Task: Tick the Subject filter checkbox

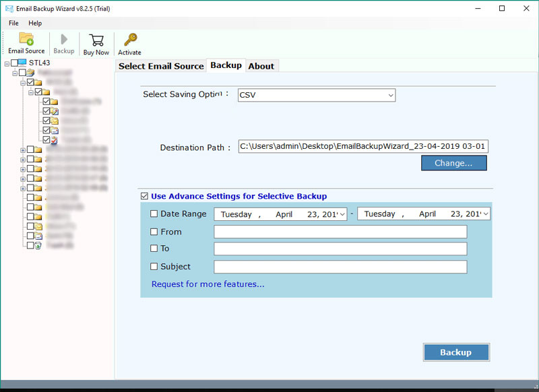Action: 154,267
